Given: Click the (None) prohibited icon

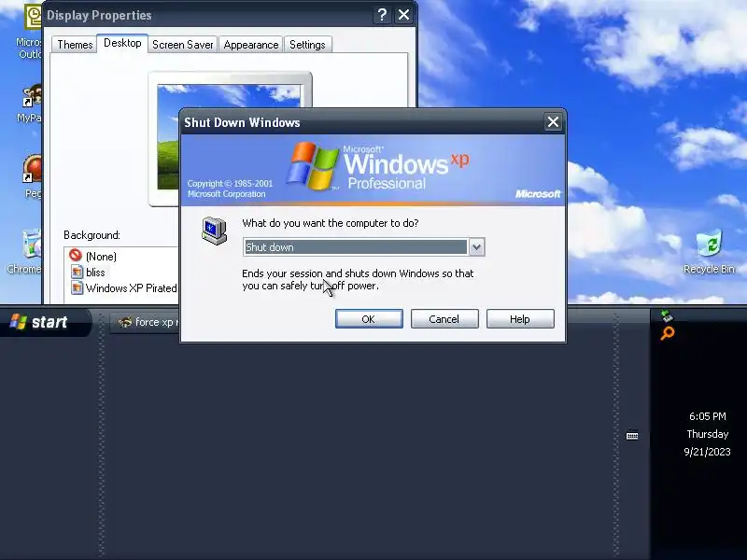Looking at the screenshot, I should coord(76,255).
